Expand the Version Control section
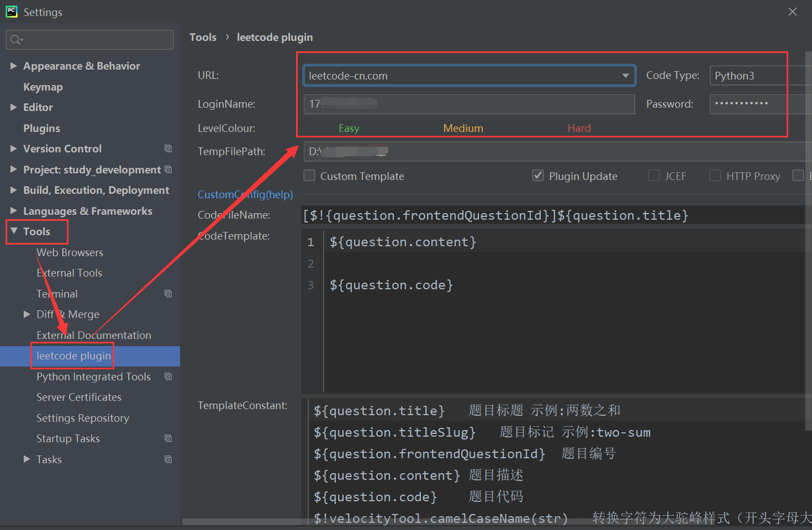Screen dimensions: 812x530 pyautogui.click(x=14, y=149)
